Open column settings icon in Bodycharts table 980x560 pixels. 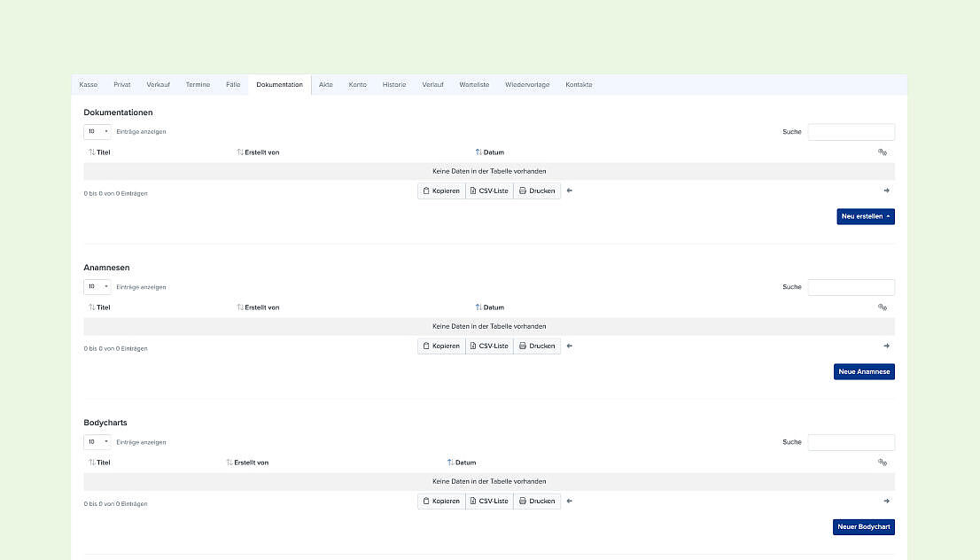pyautogui.click(x=882, y=463)
